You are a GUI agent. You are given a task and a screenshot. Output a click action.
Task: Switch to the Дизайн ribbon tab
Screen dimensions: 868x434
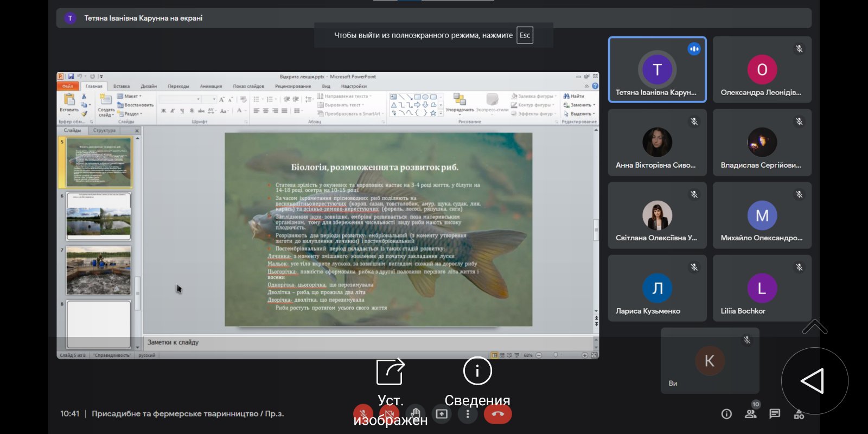[149, 86]
